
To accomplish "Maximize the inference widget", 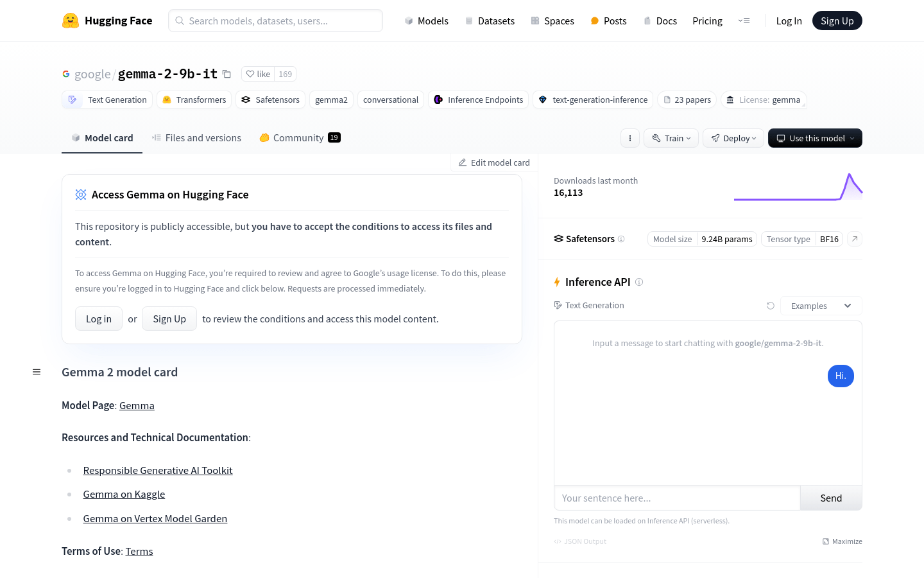I will 843,541.
